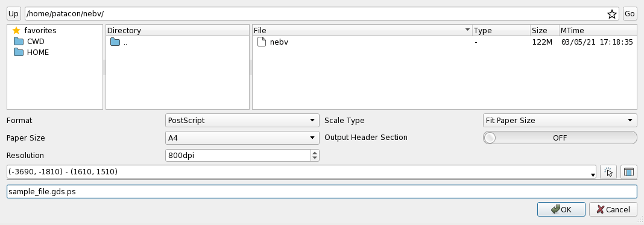Toggle the Output Header Section switch
Viewport: 644px width, 225px height.
coord(560,138)
